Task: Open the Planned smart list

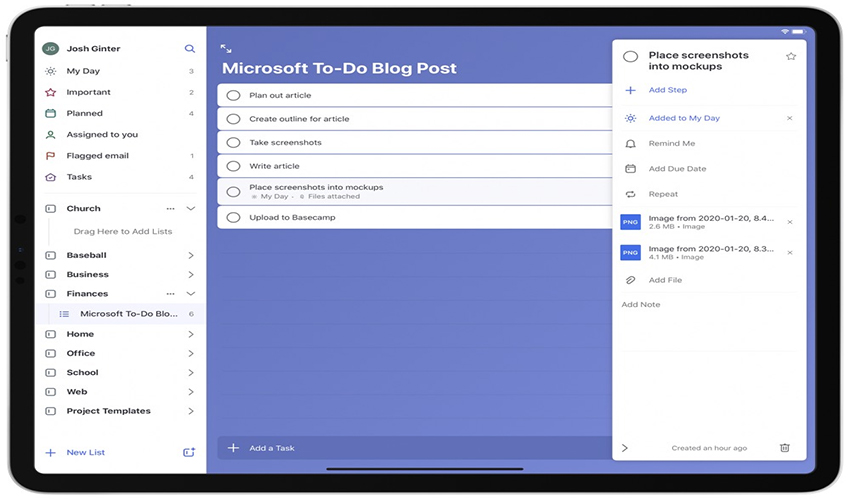Action: click(x=84, y=113)
